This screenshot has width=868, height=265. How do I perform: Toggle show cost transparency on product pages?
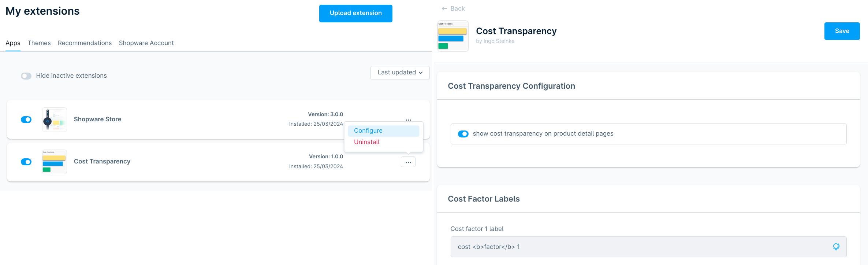[463, 134]
